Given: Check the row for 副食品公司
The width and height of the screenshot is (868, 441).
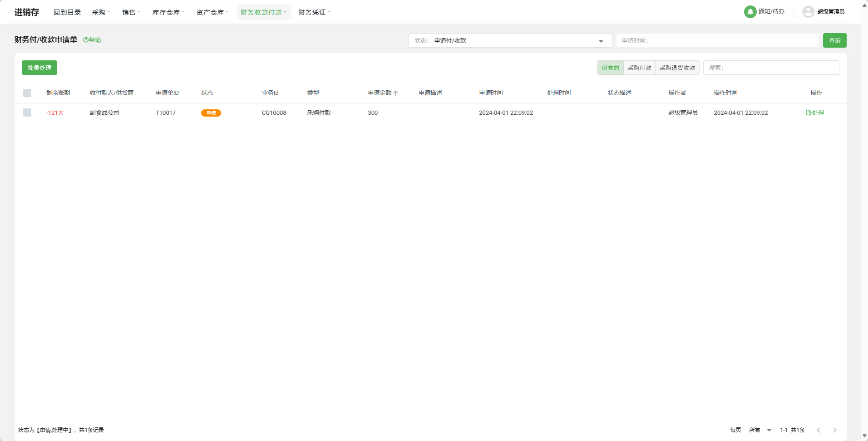Looking at the screenshot, I should (27, 113).
